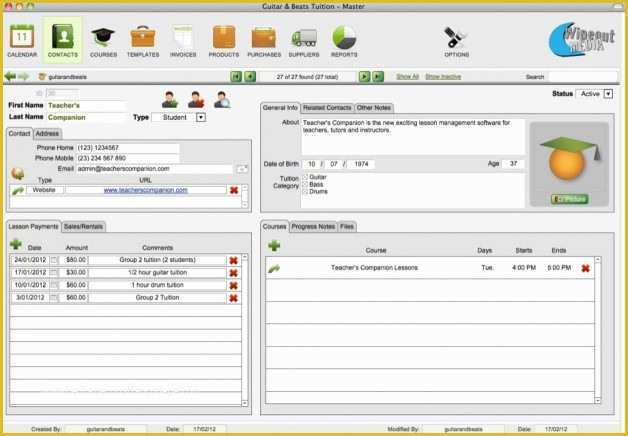
Task: Click the green back arrow
Action: tap(10, 76)
